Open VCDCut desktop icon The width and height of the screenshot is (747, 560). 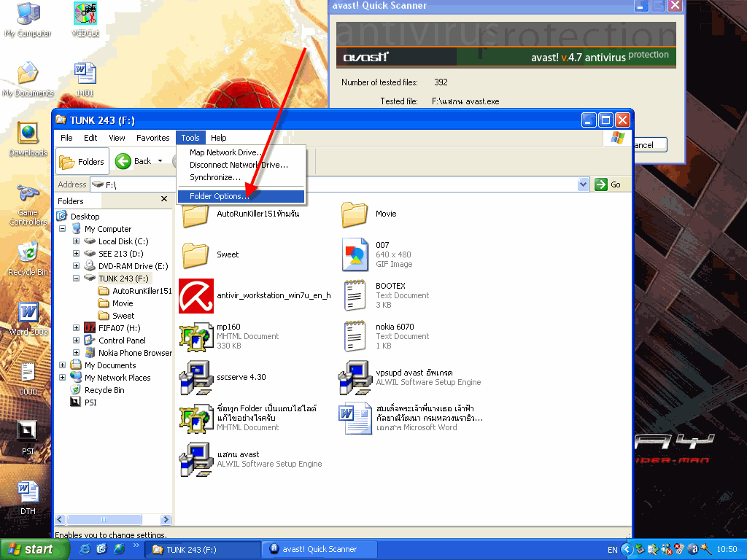[85, 19]
